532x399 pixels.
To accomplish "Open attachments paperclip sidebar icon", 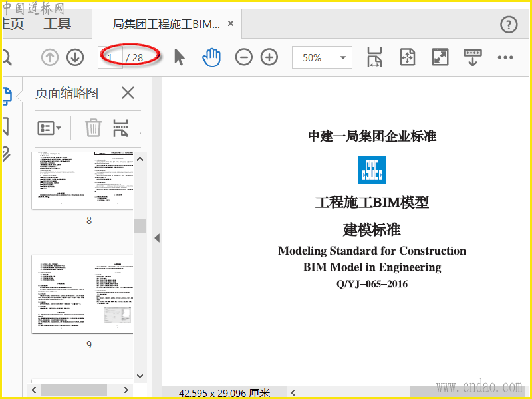I will tap(7, 154).
